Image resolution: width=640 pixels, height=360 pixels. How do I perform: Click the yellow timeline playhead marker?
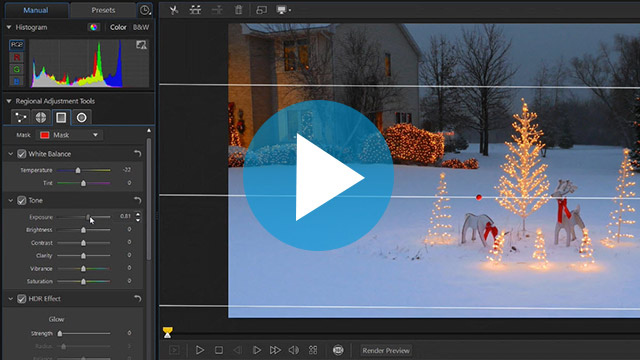click(167, 333)
